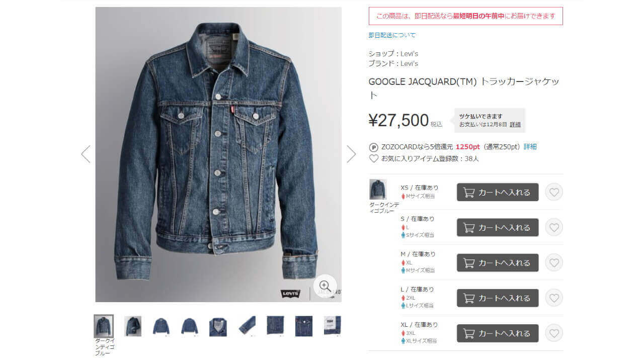Image resolution: width=644 pixels, height=362 pixels.
Task: Open 即日配送について link
Action: click(x=392, y=35)
